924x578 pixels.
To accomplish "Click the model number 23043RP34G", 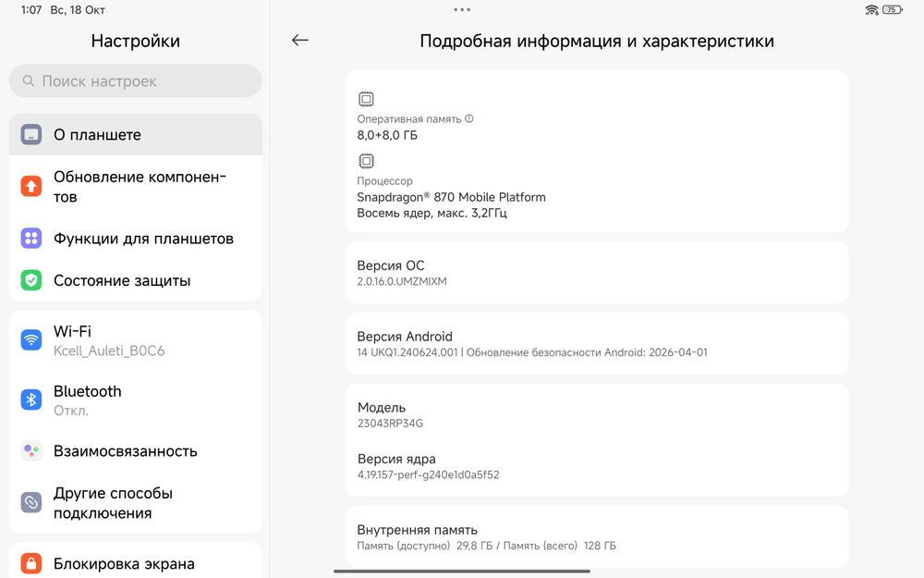I will pos(390,423).
